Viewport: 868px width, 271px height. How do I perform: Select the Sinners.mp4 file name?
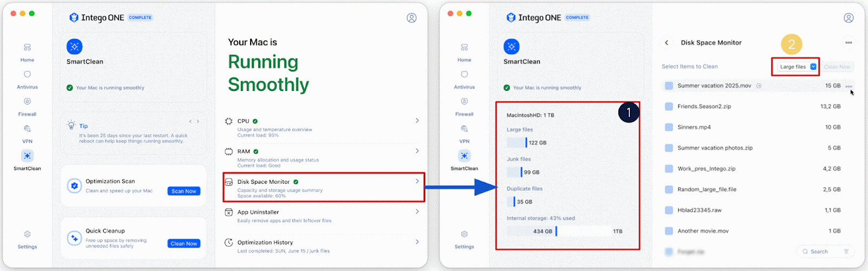pyautogui.click(x=694, y=127)
